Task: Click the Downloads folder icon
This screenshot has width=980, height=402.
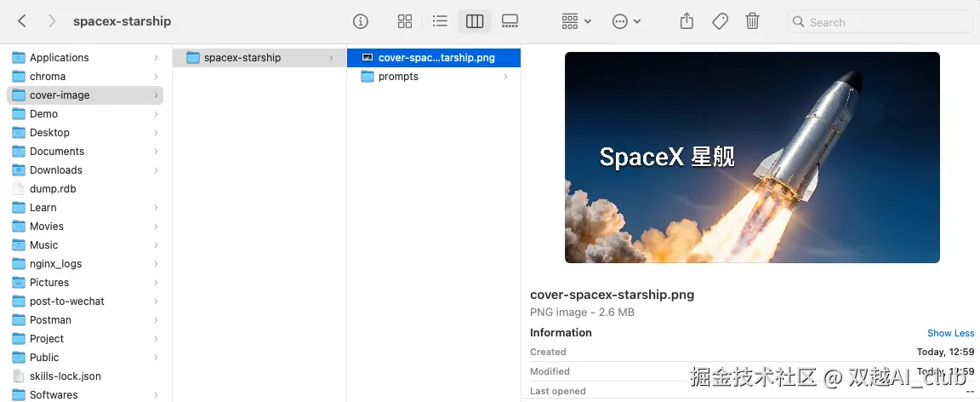Action: 19,170
